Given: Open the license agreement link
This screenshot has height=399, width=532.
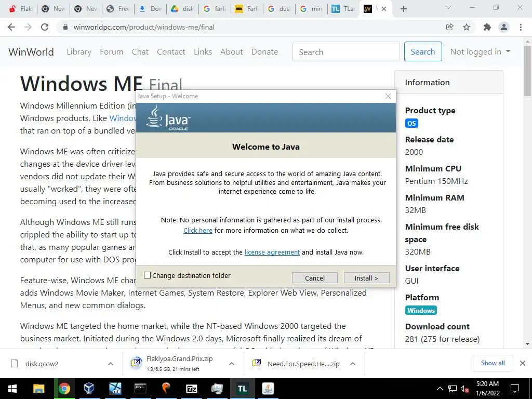Looking at the screenshot, I should click(272, 252).
